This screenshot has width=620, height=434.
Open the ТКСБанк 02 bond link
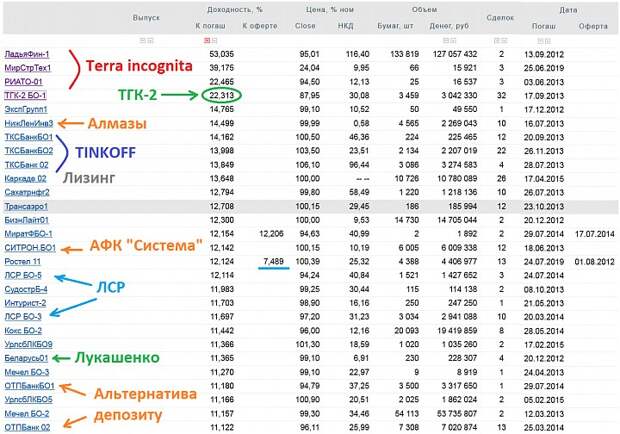[26, 165]
